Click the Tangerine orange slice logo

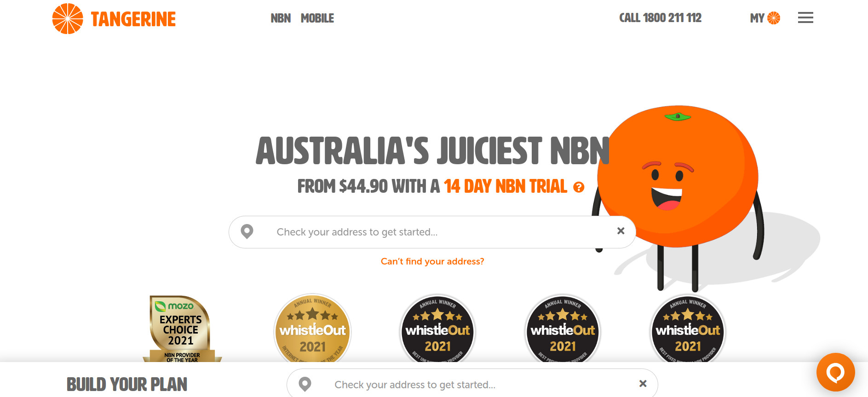click(x=68, y=18)
